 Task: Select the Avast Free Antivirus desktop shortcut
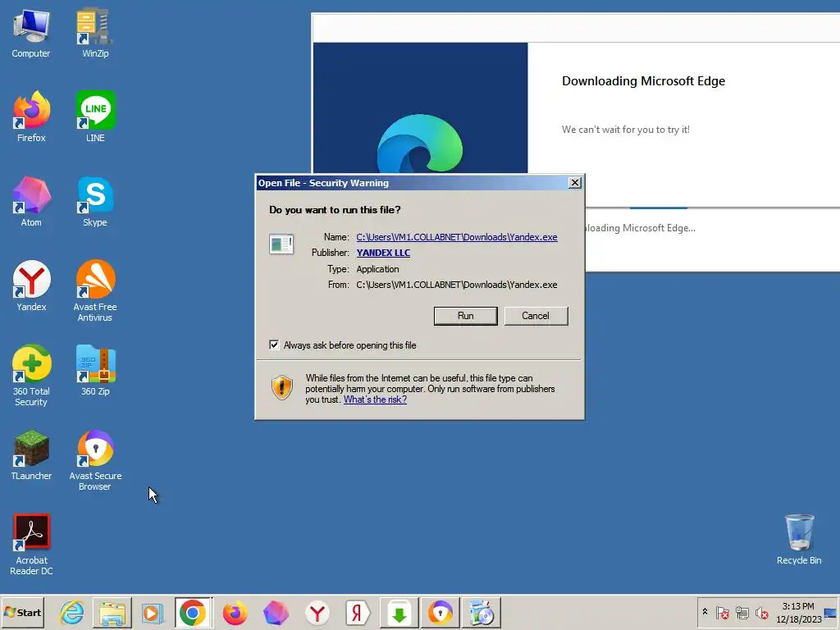click(95, 291)
